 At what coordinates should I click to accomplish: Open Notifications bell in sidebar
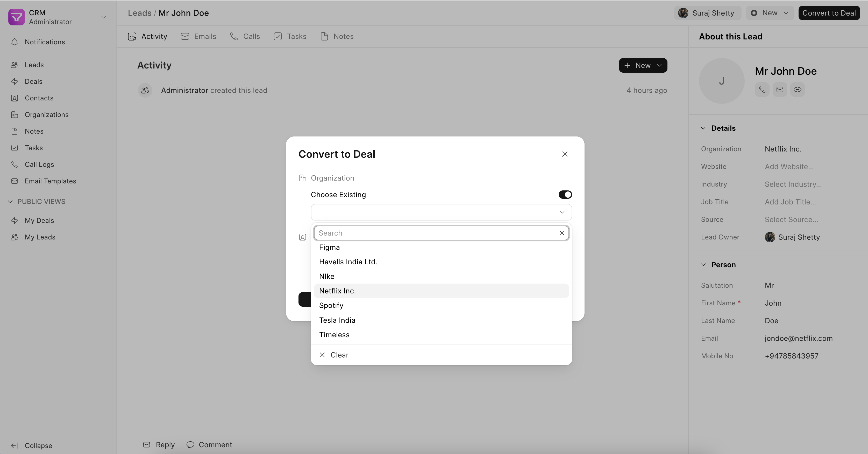point(15,42)
